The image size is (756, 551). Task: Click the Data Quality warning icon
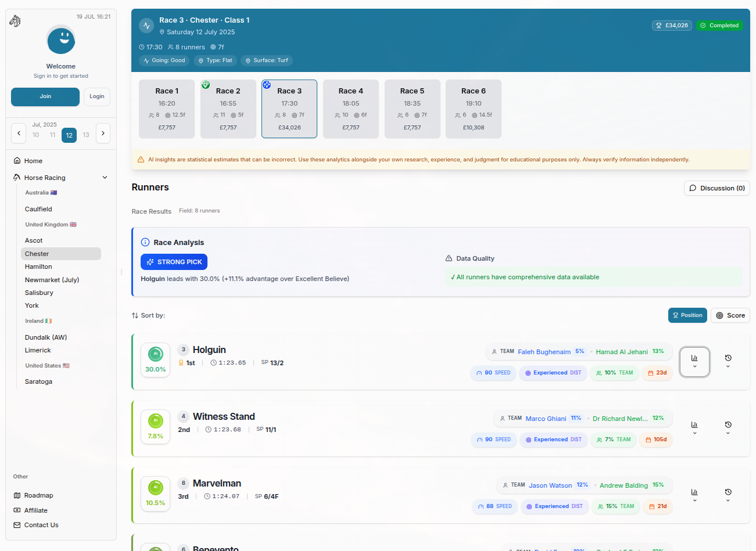click(449, 258)
